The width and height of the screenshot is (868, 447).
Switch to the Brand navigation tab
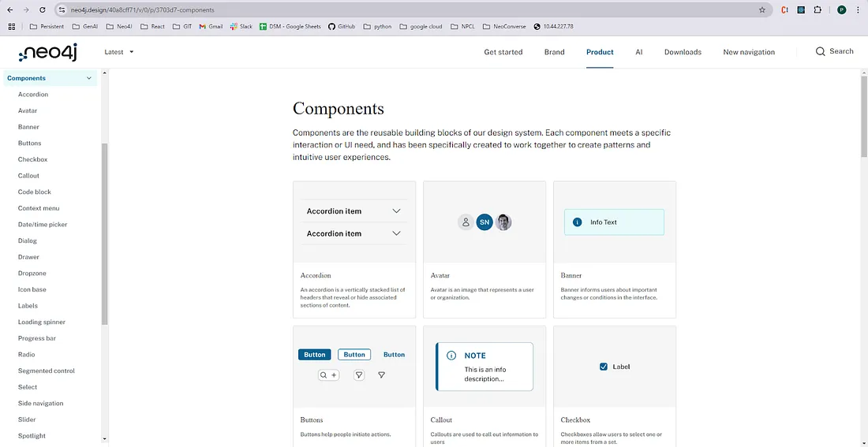tap(554, 52)
